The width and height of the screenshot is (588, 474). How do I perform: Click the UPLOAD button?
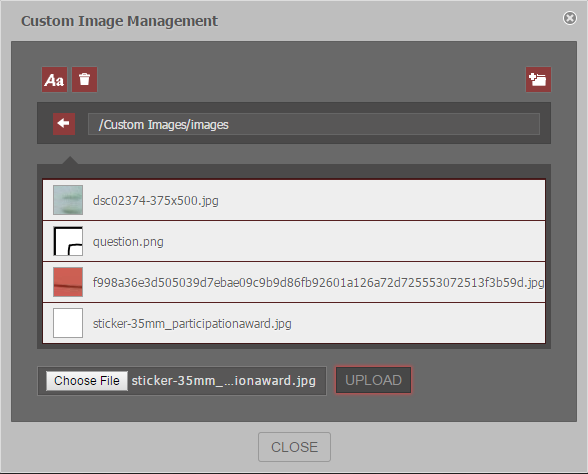(x=374, y=380)
